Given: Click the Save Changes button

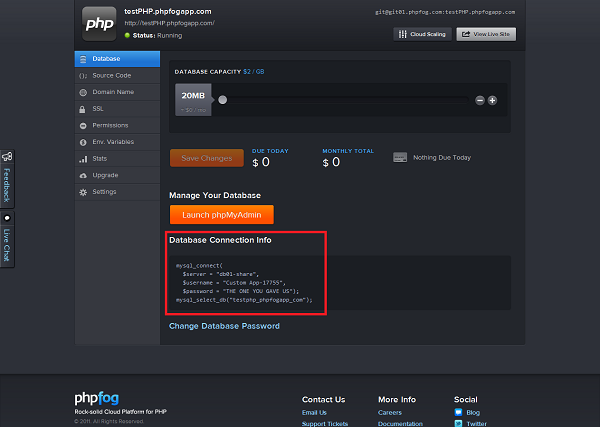Looking at the screenshot, I should pos(207,158).
